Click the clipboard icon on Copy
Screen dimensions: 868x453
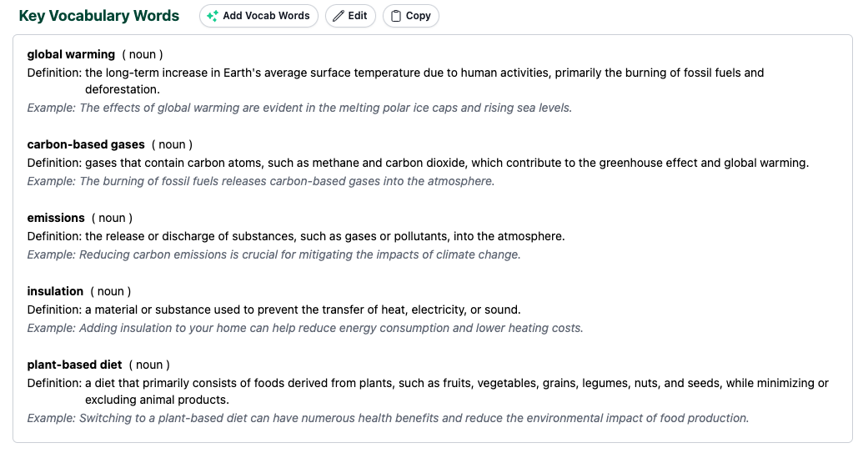396,16
